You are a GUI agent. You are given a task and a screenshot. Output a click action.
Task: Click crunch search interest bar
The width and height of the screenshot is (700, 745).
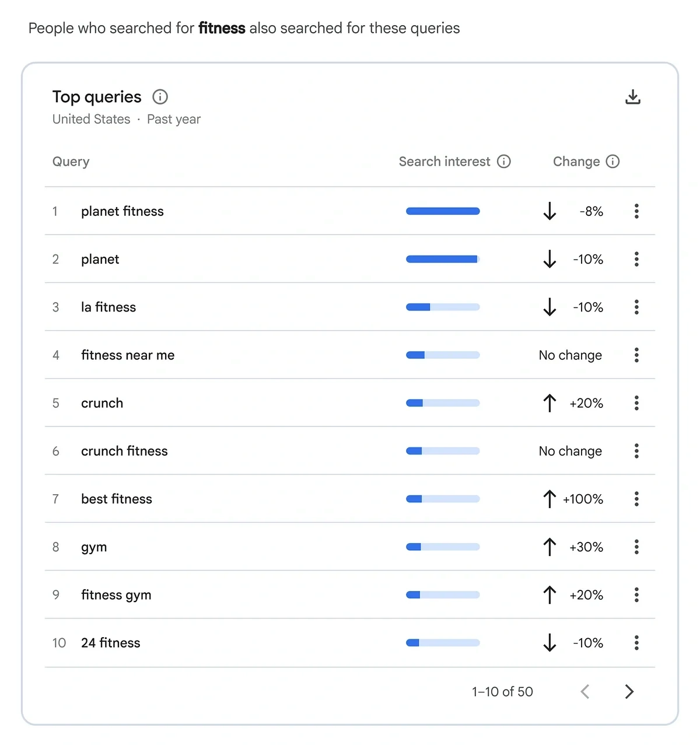(443, 403)
